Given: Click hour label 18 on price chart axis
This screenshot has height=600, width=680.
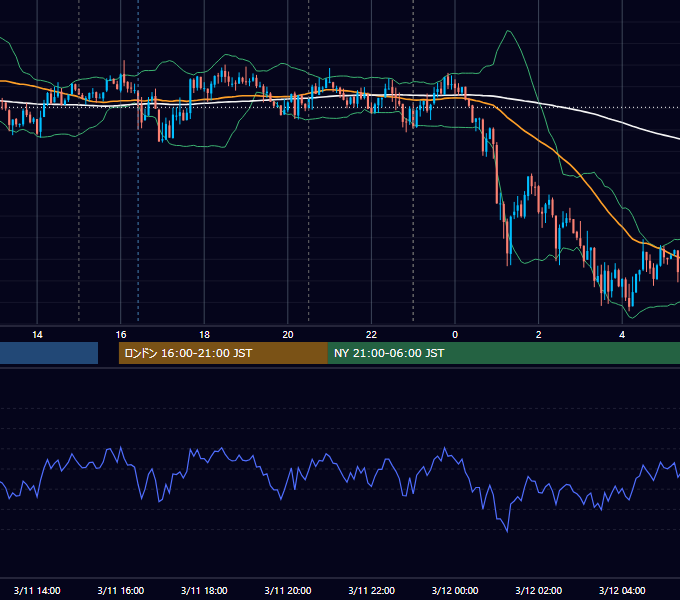Looking at the screenshot, I should pos(204,335).
